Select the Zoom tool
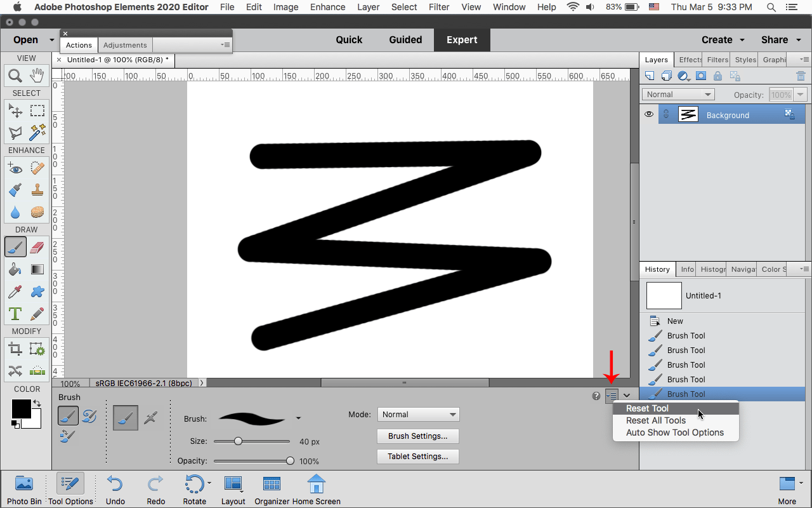Image resolution: width=812 pixels, height=508 pixels. coord(16,76)
